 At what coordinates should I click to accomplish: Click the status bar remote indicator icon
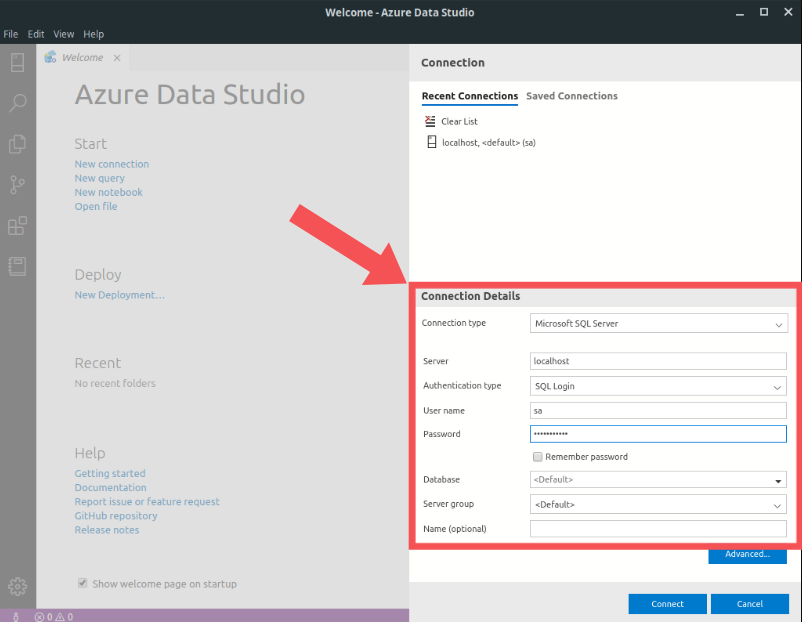click(x=16, y=617)
